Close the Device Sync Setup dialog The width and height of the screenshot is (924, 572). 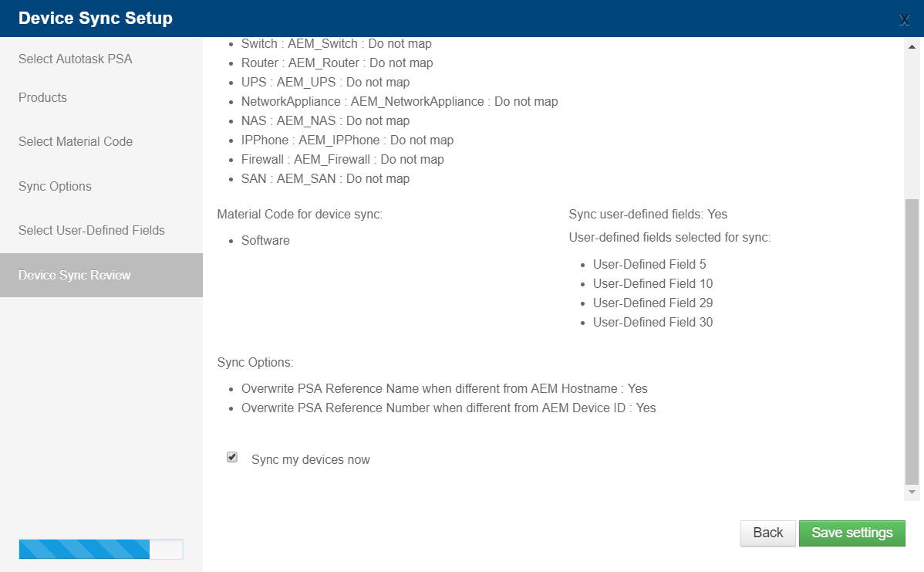point(904,20)
